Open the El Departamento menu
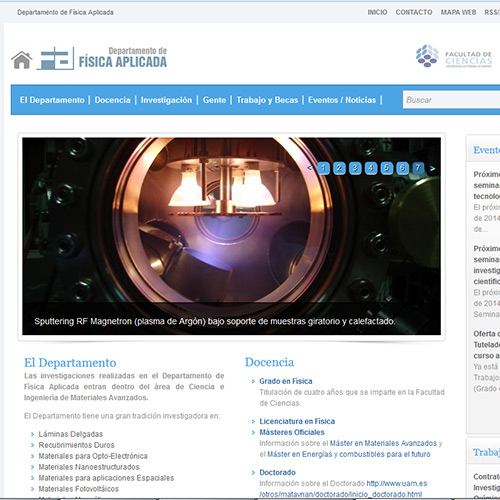The image size is (500, 500). pos(52,100)
